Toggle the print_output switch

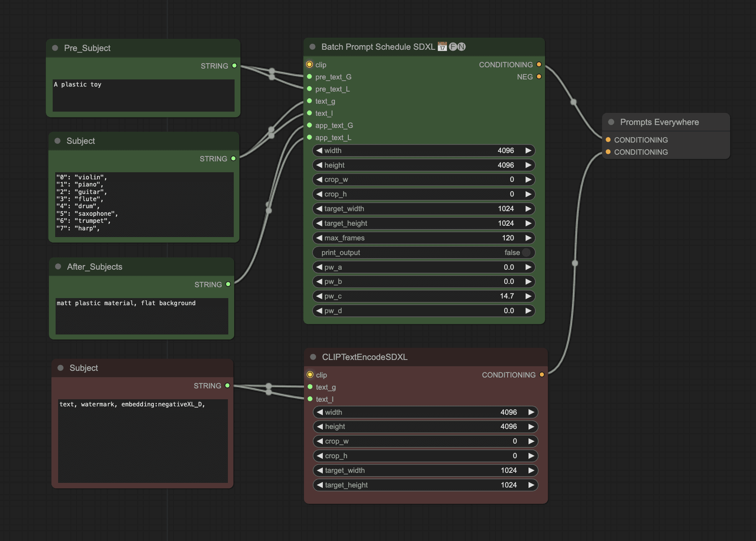(x=526, y=253)
